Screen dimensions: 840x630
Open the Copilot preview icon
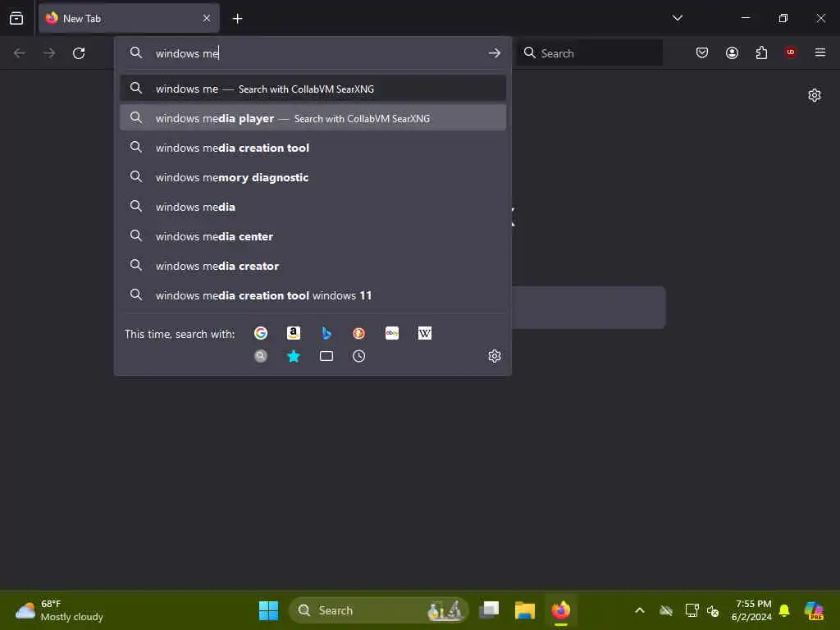pos(814,610)
